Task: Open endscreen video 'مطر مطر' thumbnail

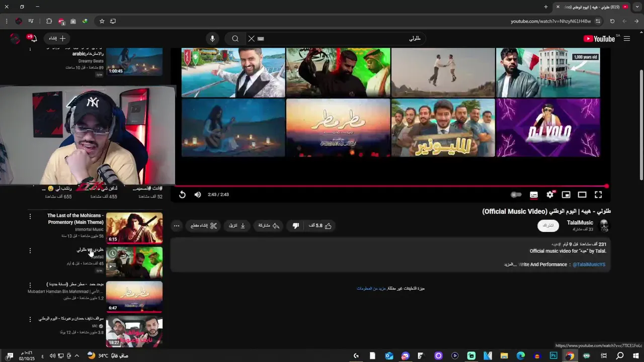Action: tap(338, 128)
